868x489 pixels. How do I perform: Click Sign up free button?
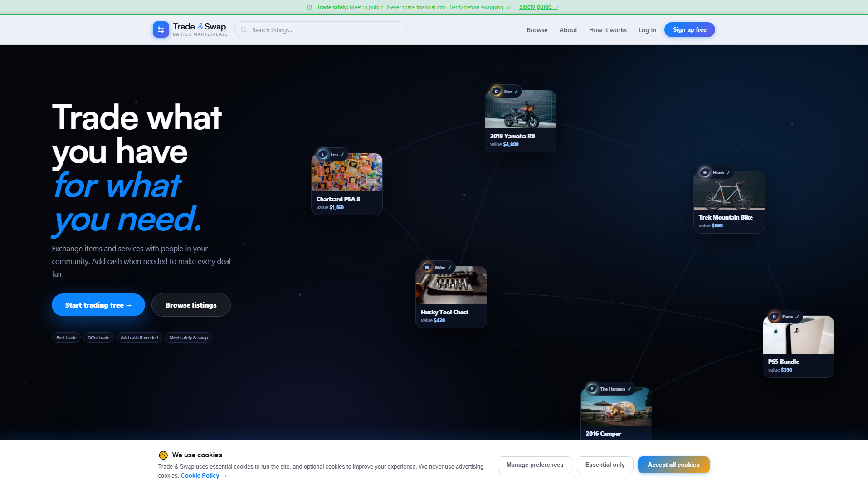click(689, 29)
